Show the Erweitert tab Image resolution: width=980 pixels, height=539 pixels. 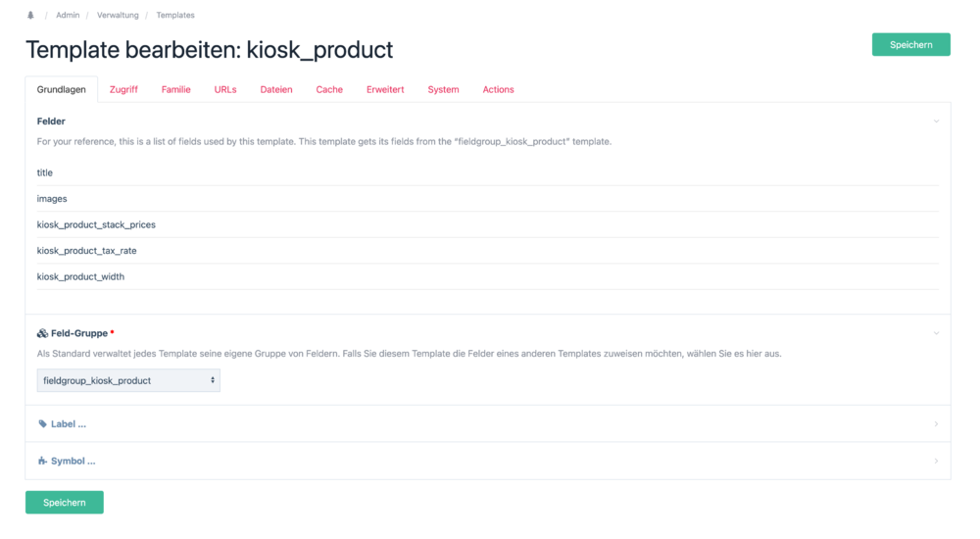click(x=385, y=89)
